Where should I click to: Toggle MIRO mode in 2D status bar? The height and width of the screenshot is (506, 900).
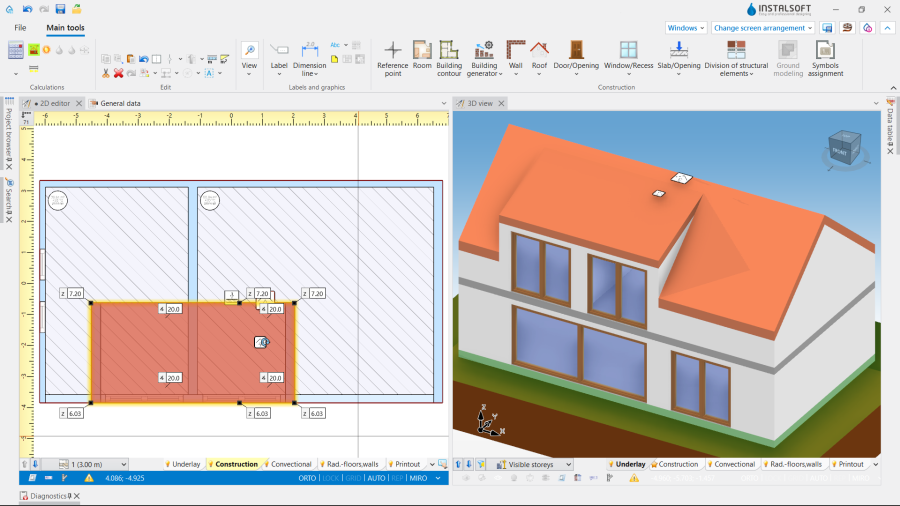(418, 478)
